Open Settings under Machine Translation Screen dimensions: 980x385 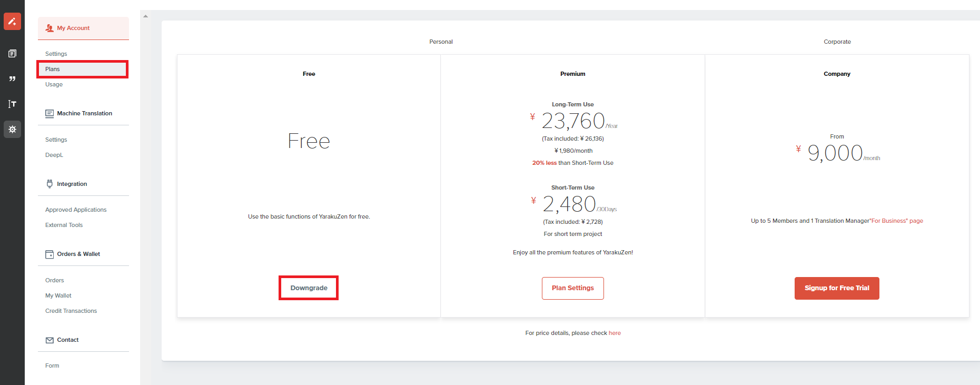[56, 140]
